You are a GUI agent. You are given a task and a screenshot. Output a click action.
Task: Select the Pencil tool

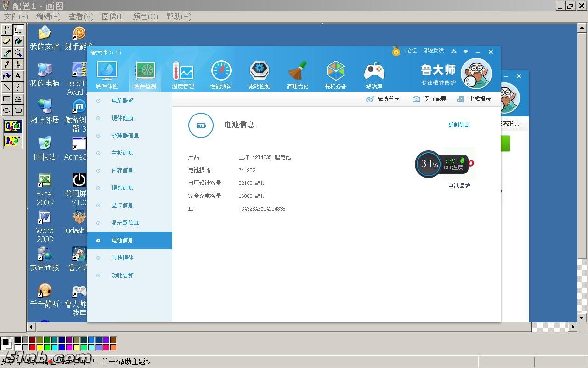pos(7,64)
